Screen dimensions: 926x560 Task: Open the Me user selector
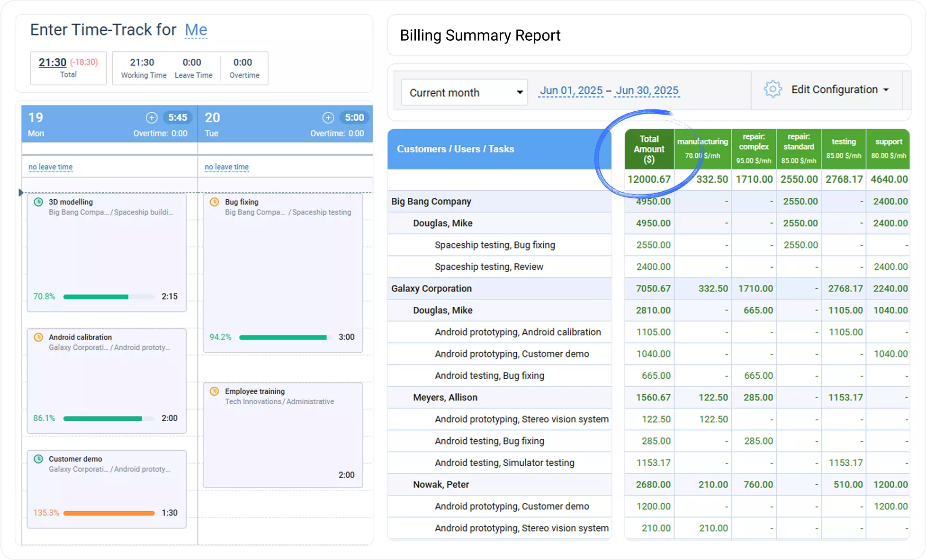[196, 30]
